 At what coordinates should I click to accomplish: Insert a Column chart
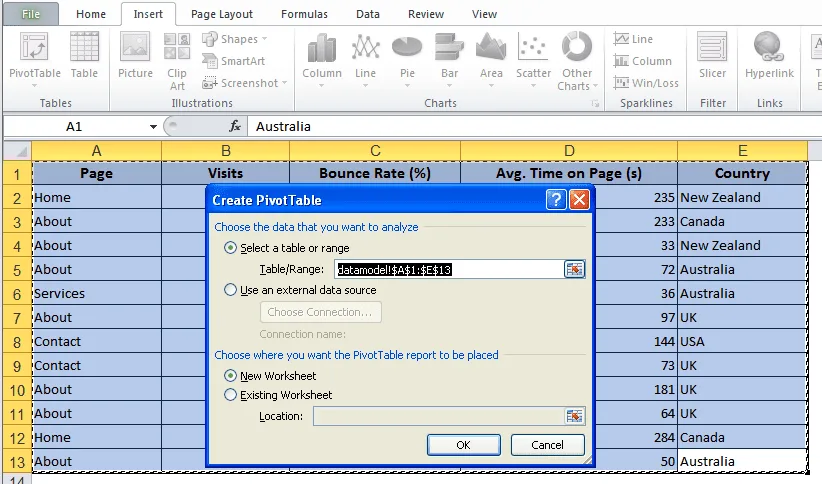pos(322,60)
